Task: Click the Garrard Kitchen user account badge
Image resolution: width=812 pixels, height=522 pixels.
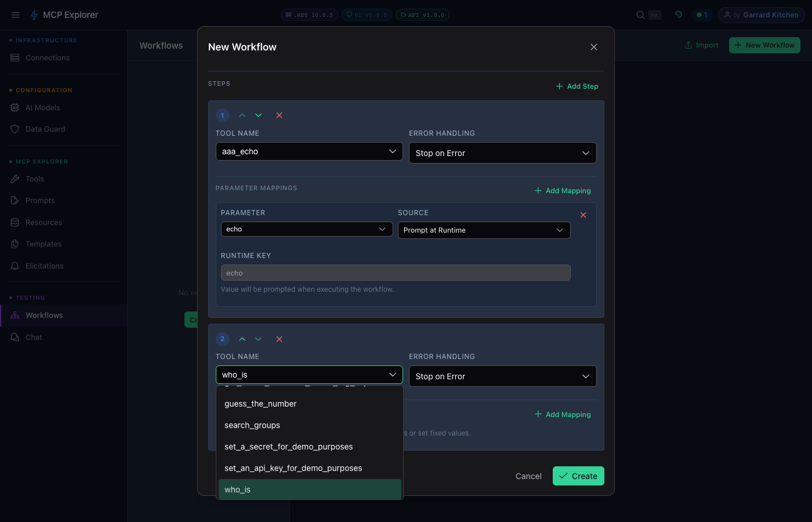Action: point(762,14)
